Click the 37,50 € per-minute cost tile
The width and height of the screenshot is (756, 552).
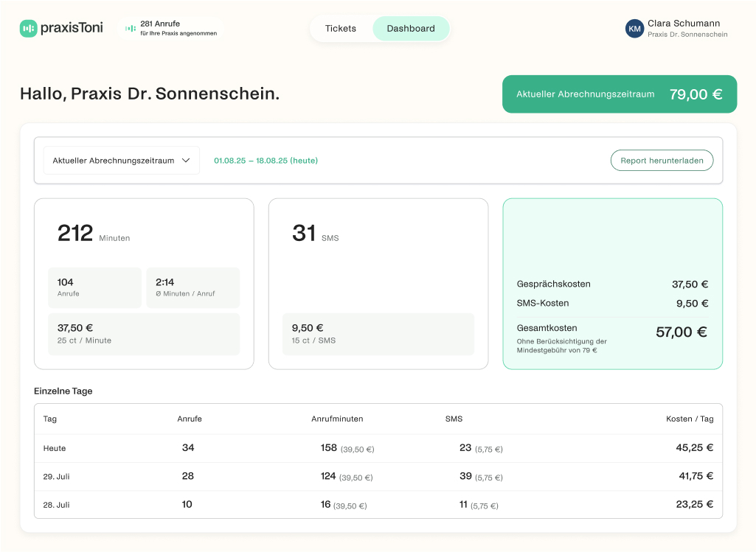tap(143, 333)
